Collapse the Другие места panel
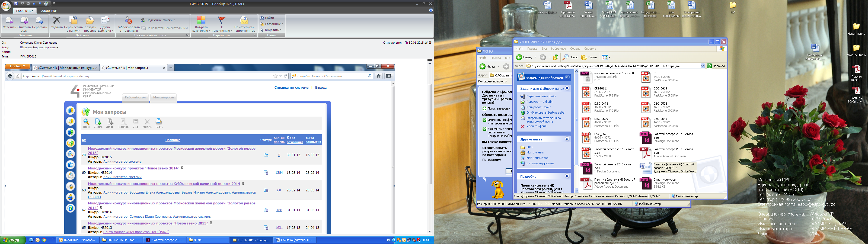The image size is (868, 244). (567, 139)
